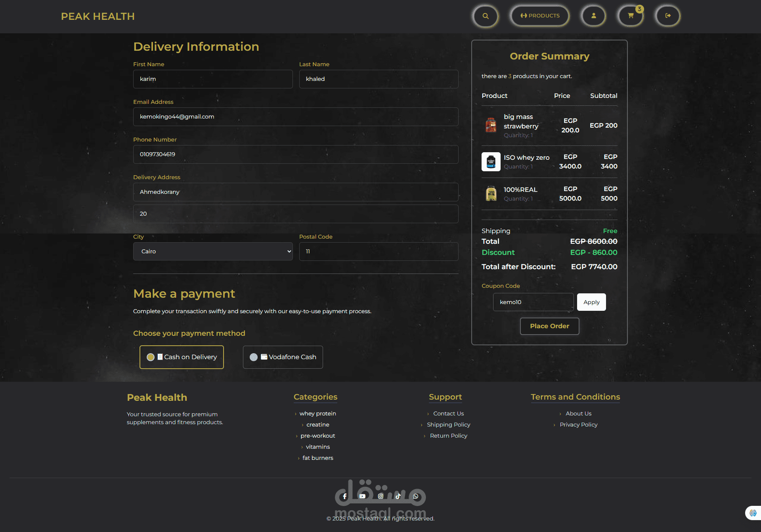Select Vodafone Cash radio button

click(x=254, y=357)
